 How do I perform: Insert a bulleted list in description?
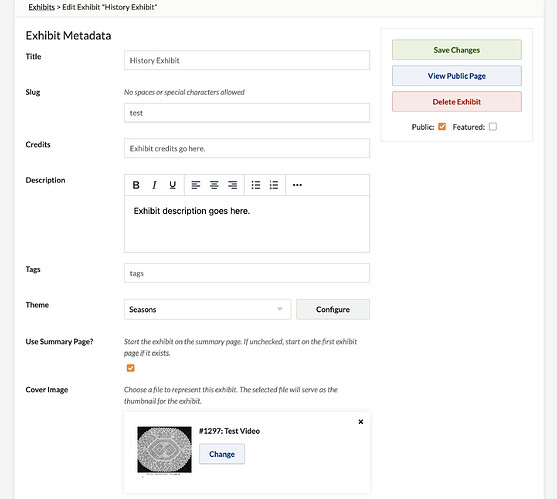coord(256,185)
